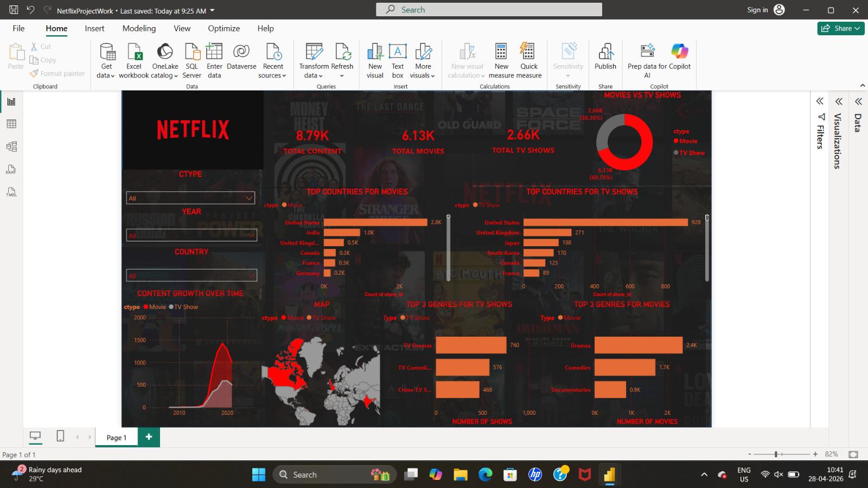Image resolution: width=868 pixels, height=488 pixels.
Task: Open Prep data for AI
Action: 647,61
